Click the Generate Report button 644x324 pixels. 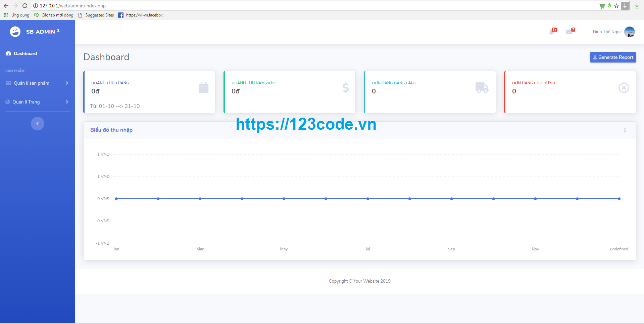pos(613,57)
